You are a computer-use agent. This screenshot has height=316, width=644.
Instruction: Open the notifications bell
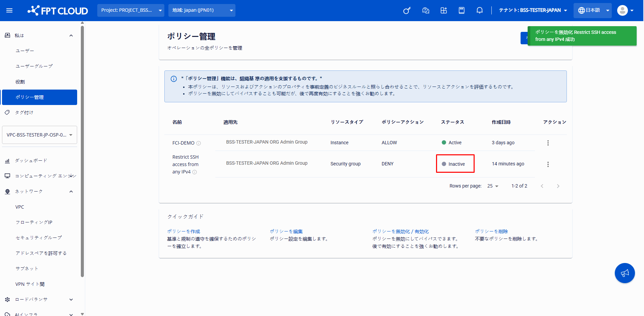coord(480,10)
